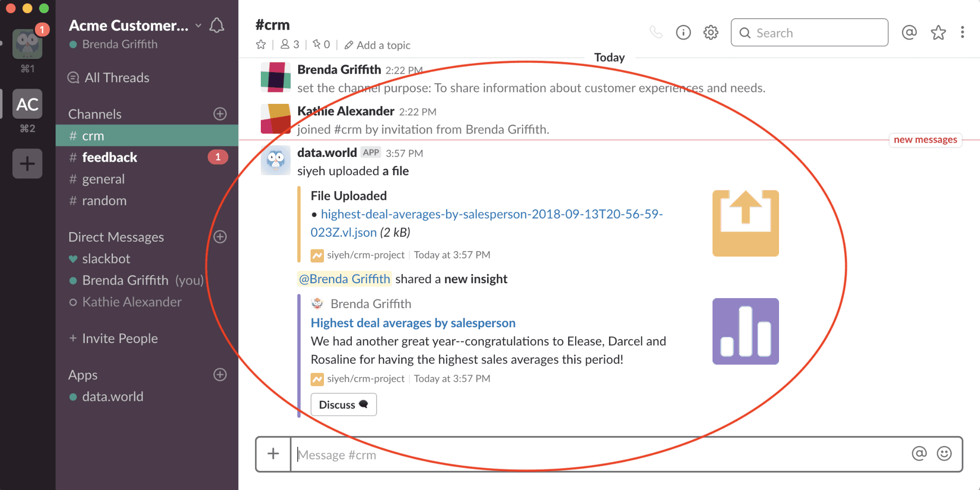Open the bar chart insight thumbnail
The width and height of the screenshot is (980, 490).
pos(746,331)
